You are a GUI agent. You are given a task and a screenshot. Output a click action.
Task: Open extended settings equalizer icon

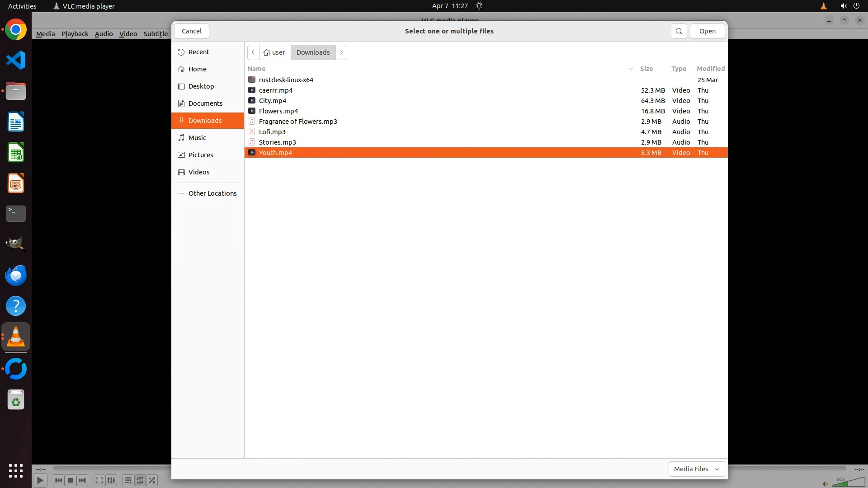tap(111, 480)
